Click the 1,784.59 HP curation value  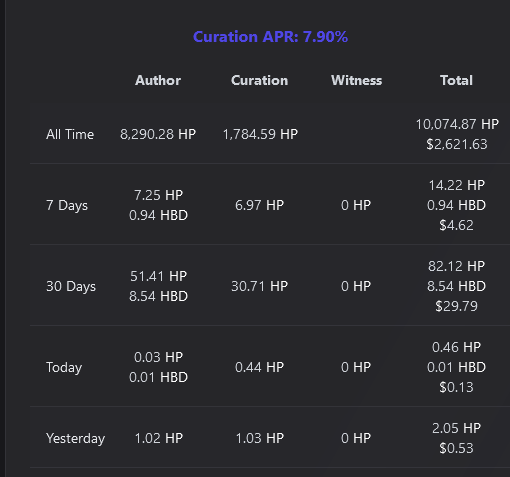(x=260, y=134)
